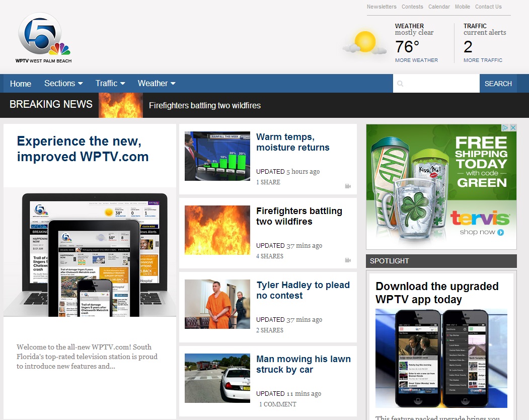Open Firefighters battling two wildfires story headline

point(299,216)
